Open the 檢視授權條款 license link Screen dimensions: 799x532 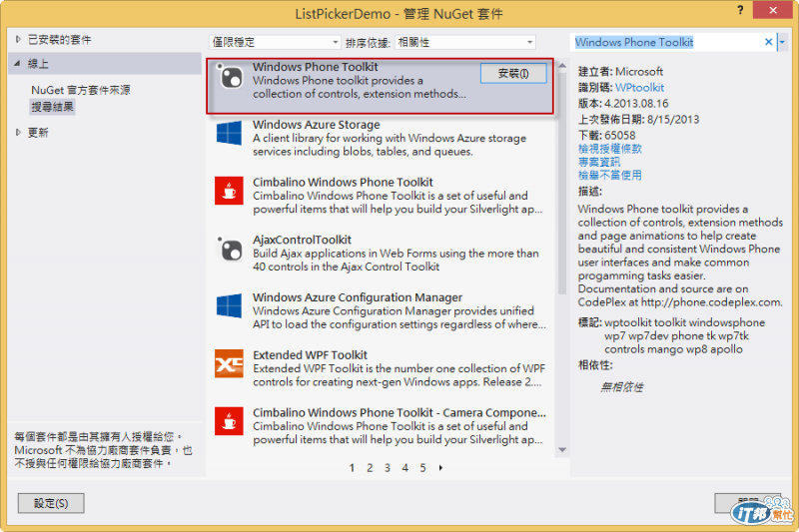click(x=610, y=149)
